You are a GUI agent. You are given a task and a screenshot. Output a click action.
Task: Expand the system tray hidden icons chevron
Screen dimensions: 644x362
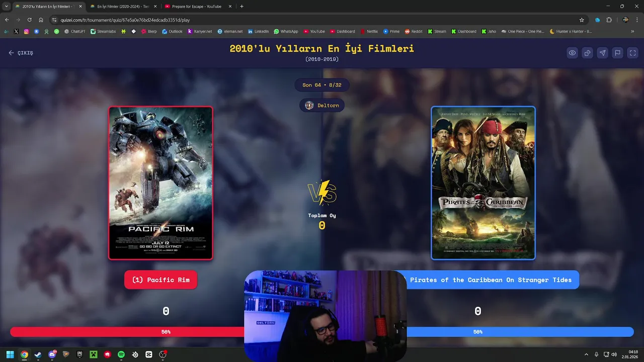(586, 354)
